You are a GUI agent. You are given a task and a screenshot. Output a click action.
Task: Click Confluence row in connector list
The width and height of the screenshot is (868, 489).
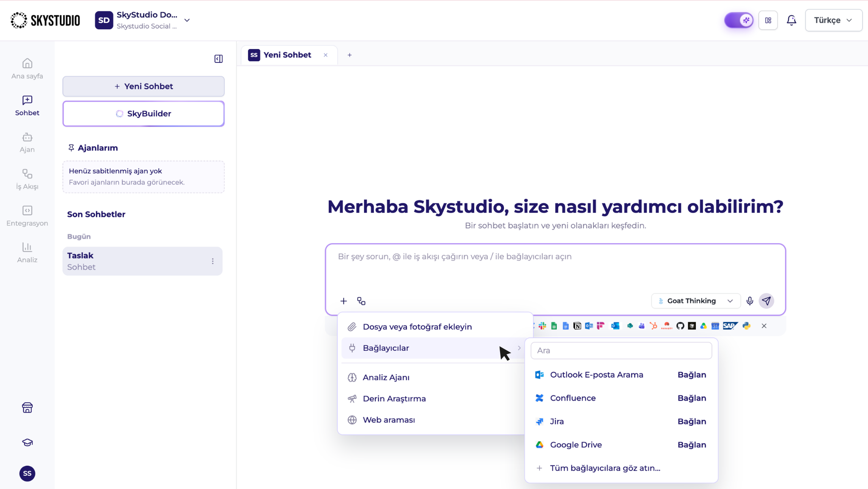coord(621,398)
